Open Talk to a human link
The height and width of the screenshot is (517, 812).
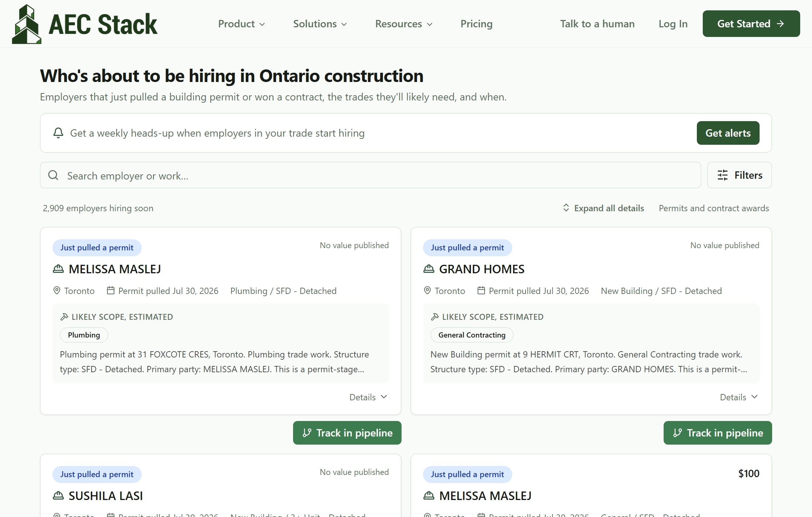[598, 24]
